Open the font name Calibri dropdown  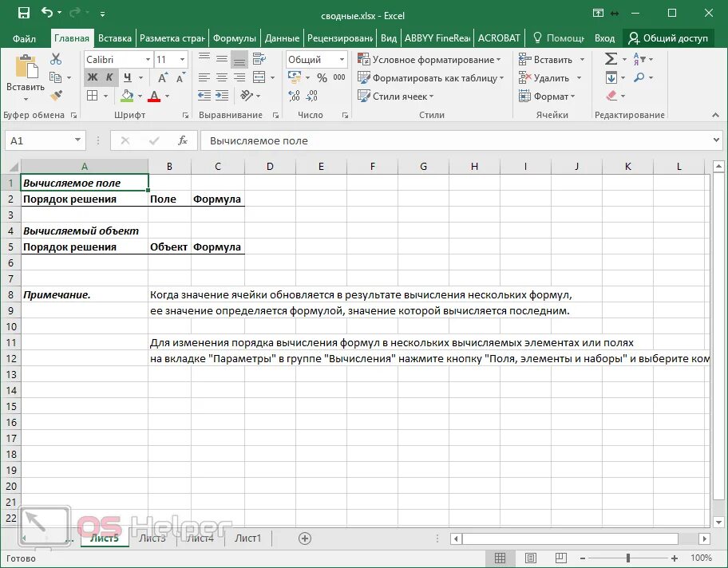tap(148, 59)
